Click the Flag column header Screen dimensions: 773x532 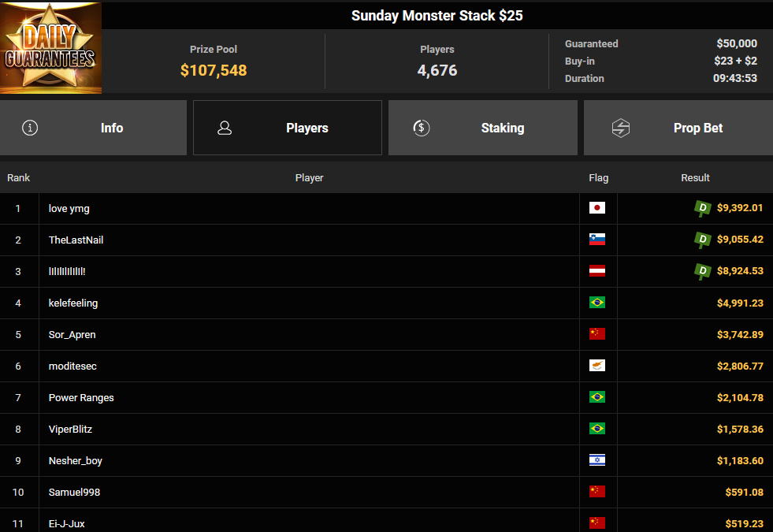[x=599, y=178]
